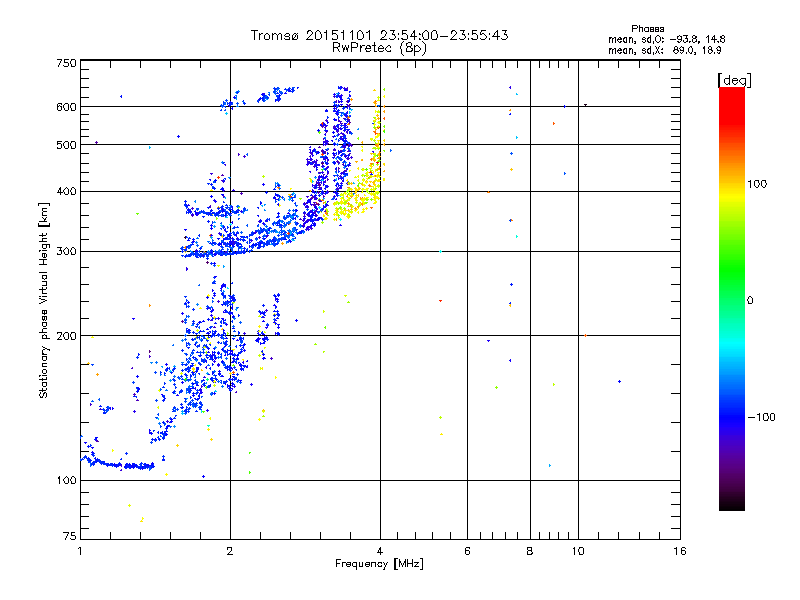
Task: Click the x-axis '2' tick label
Action: 230,551
